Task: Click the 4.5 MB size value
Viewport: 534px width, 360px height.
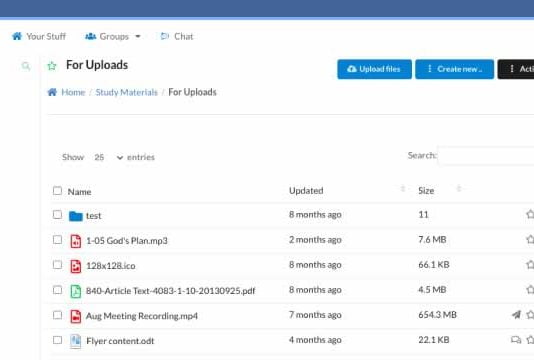Action: pos(432,290)
